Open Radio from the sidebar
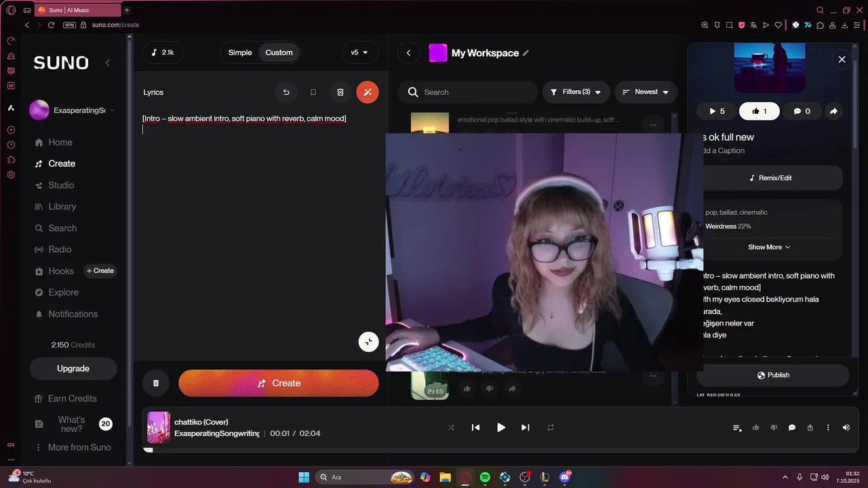Viewport: 868px width, 488px height. [x=53, y=249]
